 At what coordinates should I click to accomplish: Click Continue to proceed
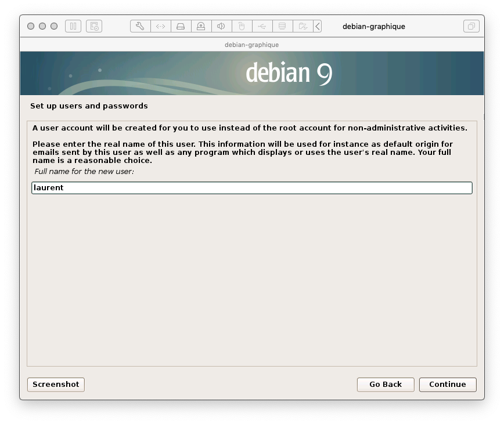[448, 385]
